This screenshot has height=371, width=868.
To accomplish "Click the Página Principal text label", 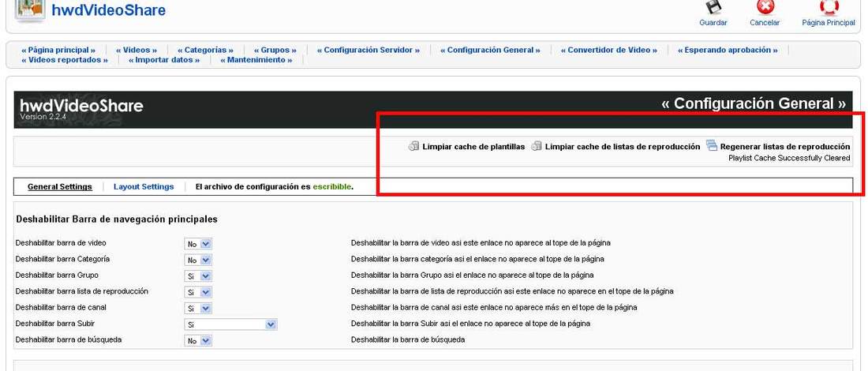I will point(828,23).
